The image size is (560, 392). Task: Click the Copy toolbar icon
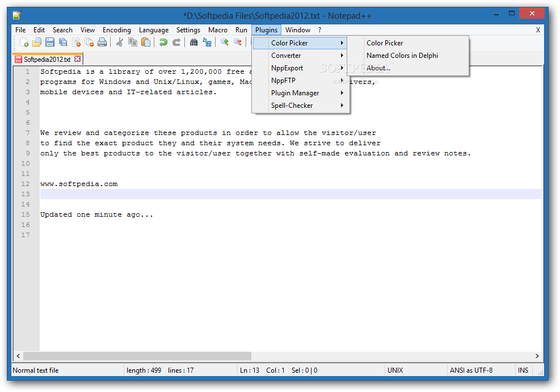click(133, 43)
